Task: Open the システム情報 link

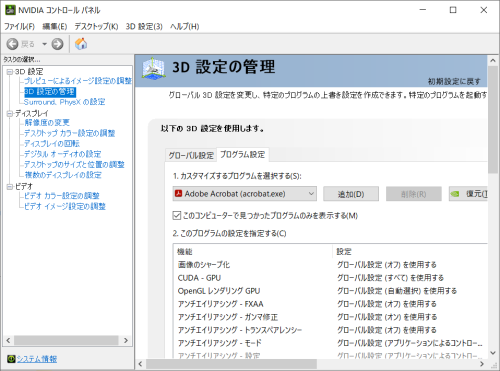Action: pyautogui.click(x=37, y=359)
